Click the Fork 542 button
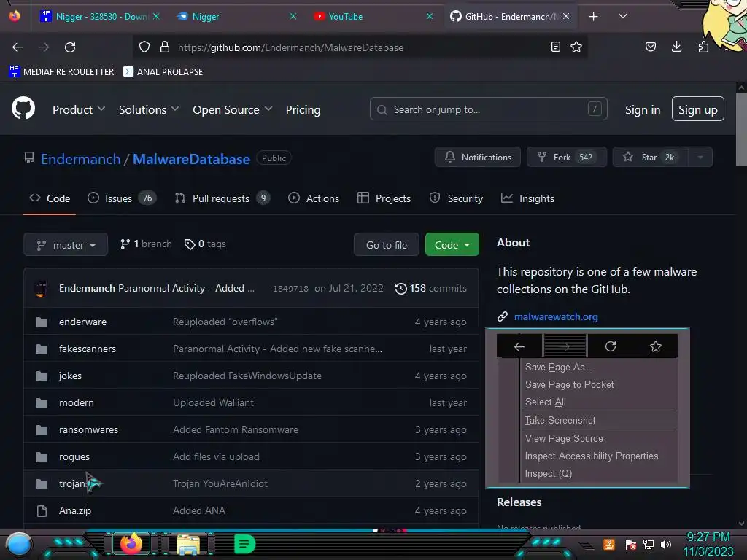 pos(566,157)
